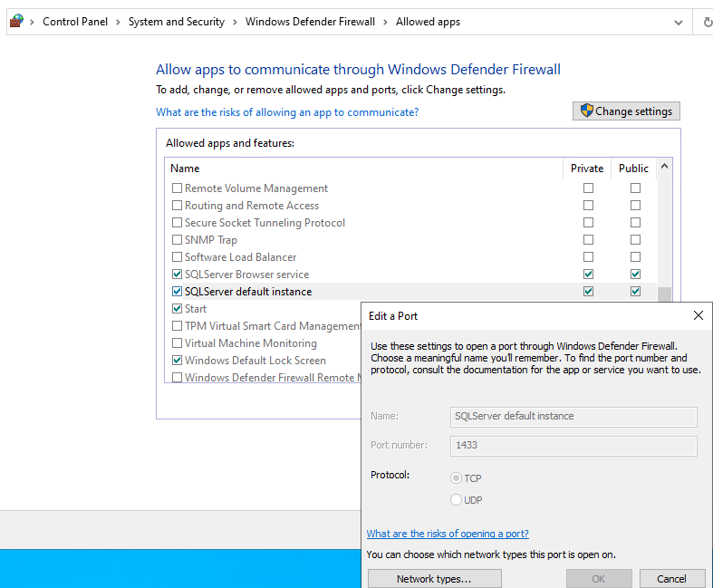Viewport: 713px width, 588px height.
Task: Select the Allowed apps breadcrumb
Action: (x=428, y=22)
